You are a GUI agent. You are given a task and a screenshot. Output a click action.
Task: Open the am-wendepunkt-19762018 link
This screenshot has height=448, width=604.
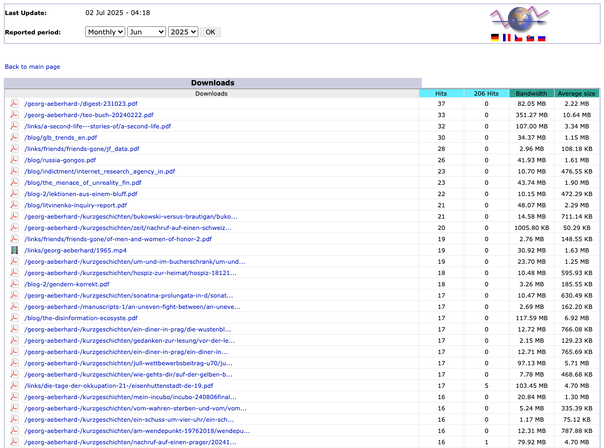pyautogui.click(x=137, y=431)
